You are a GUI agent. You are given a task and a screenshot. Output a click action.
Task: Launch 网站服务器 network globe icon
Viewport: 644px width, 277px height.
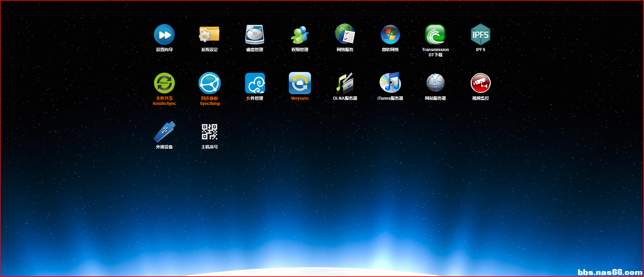(x=435, y=83)
